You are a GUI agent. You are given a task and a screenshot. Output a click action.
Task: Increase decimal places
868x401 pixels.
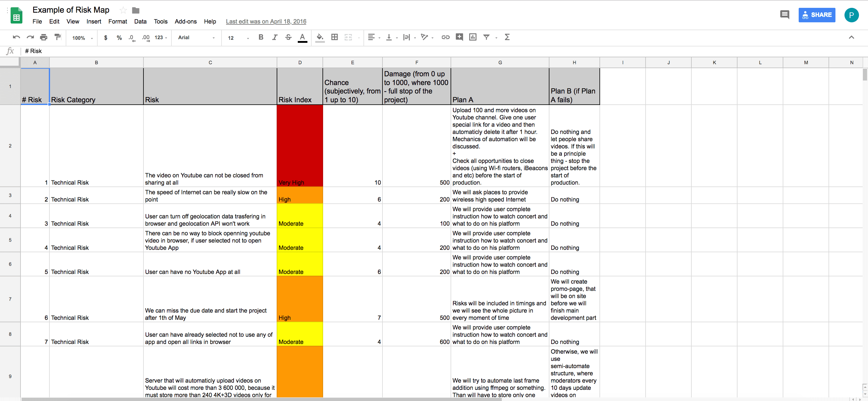pos(146,38)
